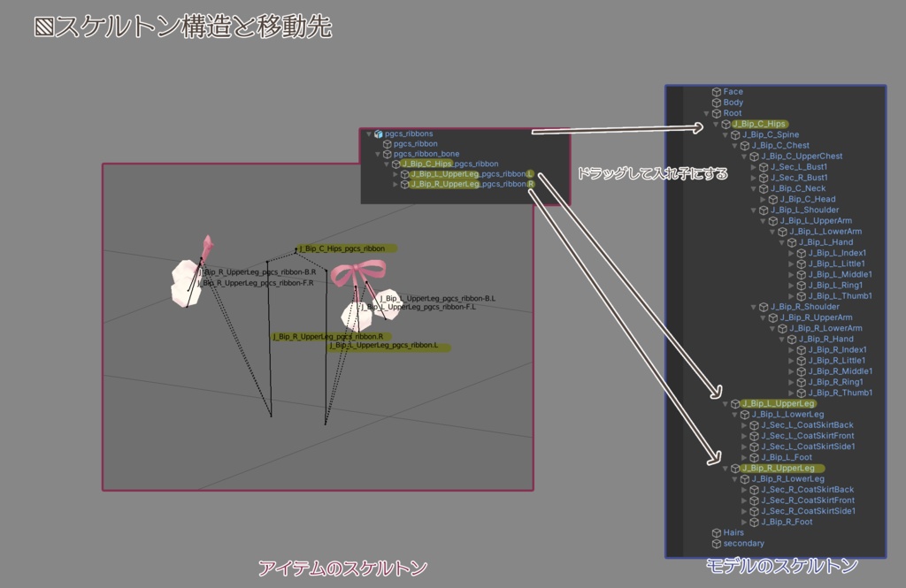The width and height of the screenshot is (906, 588).
Task: Collapse the J_Bip_C_Spine branch
Action: pyautogui.click(x=725, y=134)
